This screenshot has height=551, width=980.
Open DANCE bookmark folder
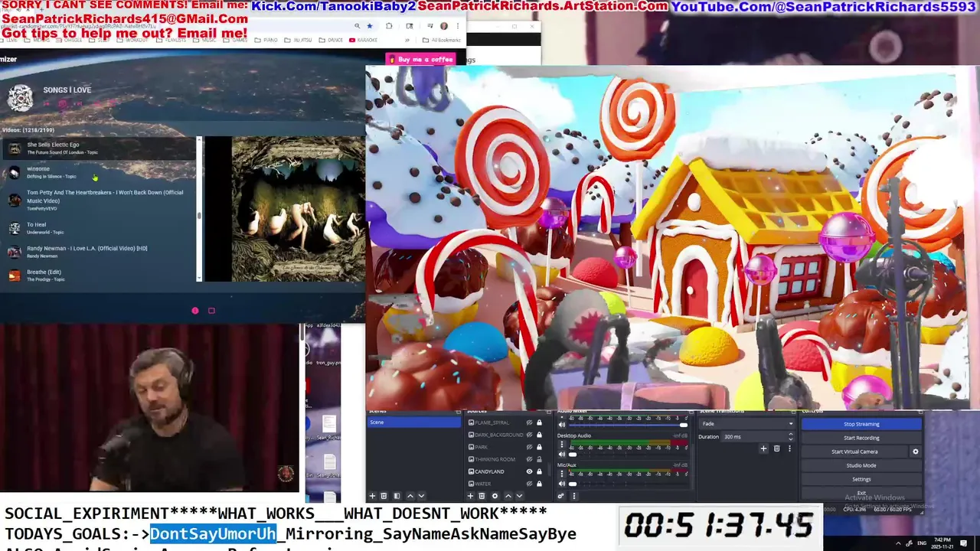[330, 40]
